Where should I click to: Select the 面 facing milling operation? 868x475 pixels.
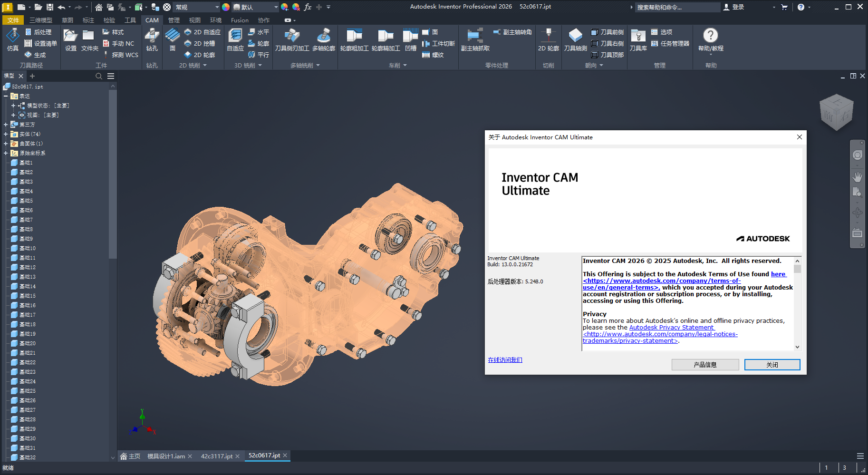[x=173, y=39]
